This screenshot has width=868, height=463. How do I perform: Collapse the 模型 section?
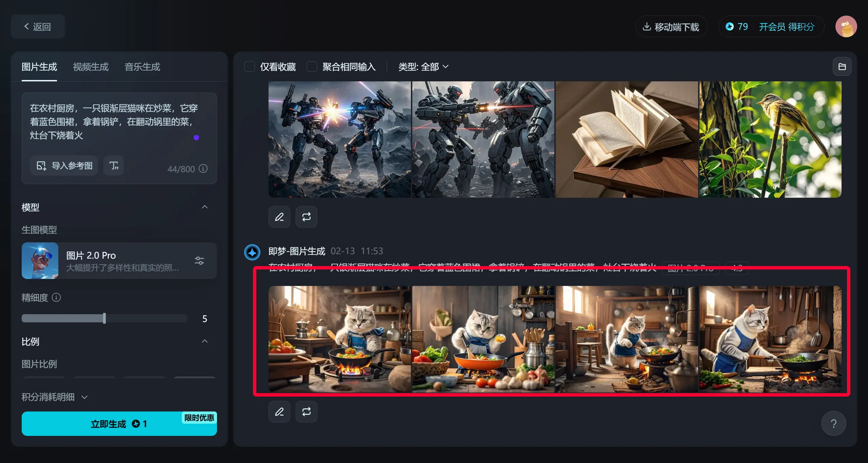205,207
